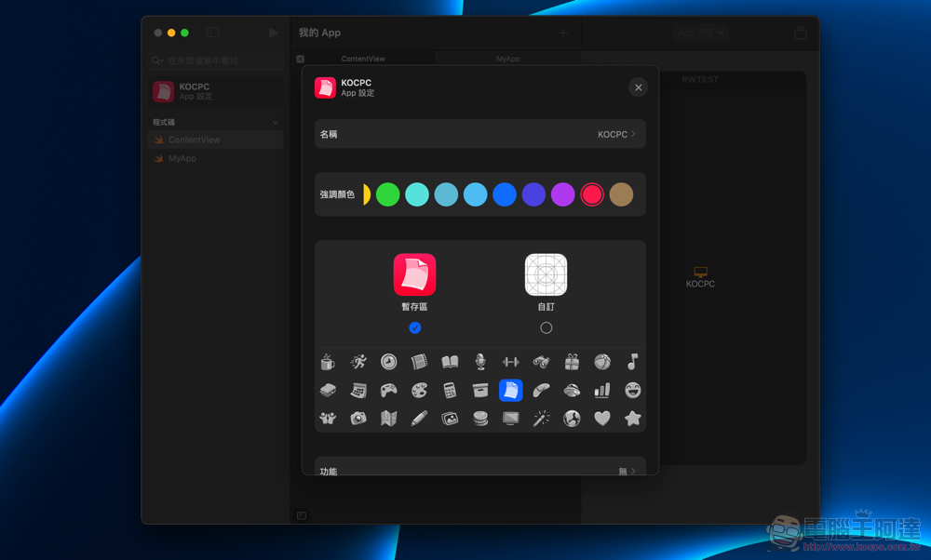Image resolution: width=931 pixels, height=560 pixels.
Task: Choose the archive box icon
Action: pyautogui.click(x=480, y=391)
